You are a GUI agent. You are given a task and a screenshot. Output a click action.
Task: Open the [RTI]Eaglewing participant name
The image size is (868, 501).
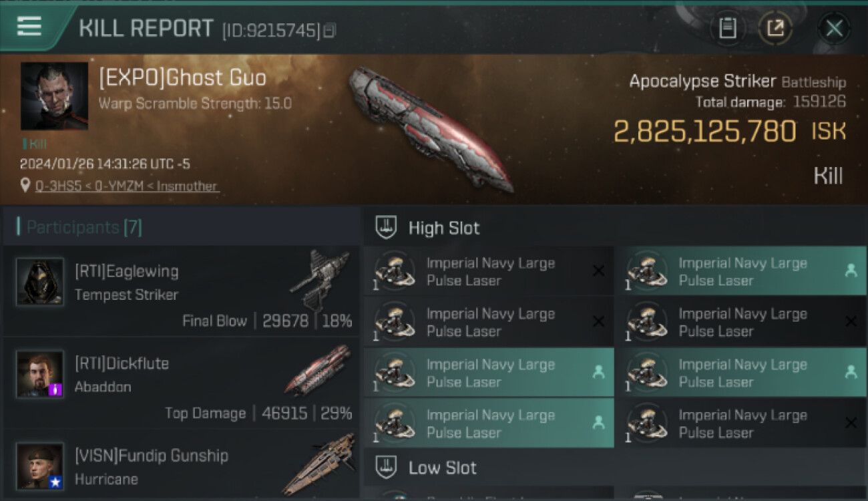coord(127,271)
